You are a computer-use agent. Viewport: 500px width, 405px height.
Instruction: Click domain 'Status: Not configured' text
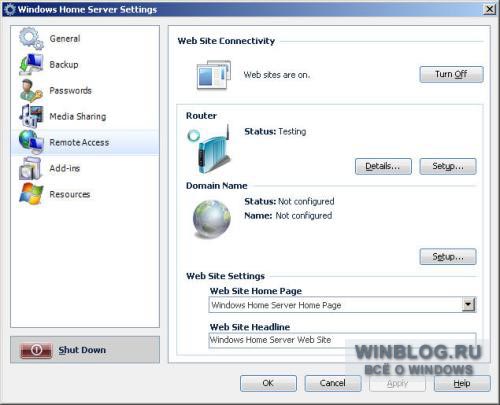tap(289, 202)
